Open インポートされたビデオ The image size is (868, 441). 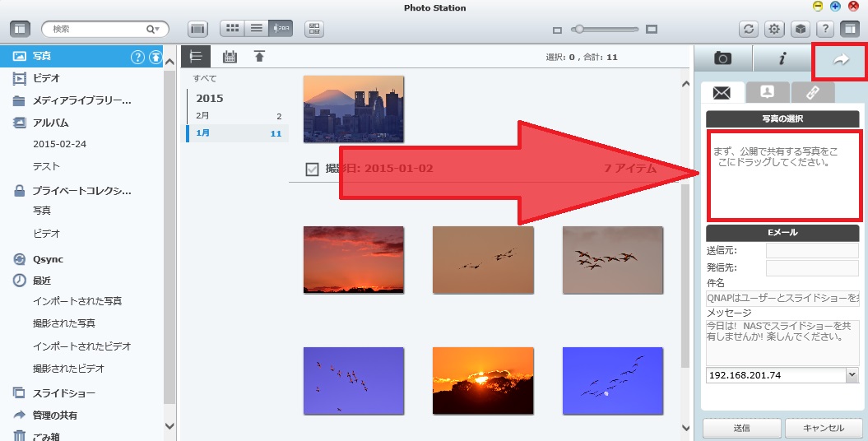(81, 346)
